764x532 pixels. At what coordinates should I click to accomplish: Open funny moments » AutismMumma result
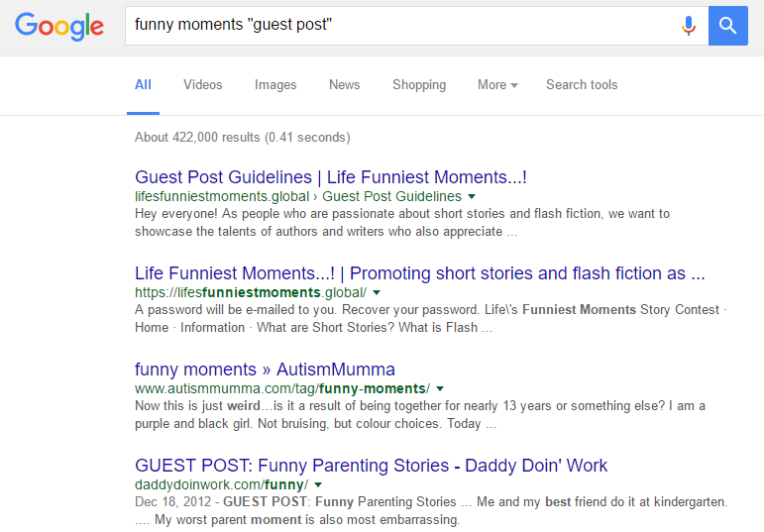[x=265, y=370]
